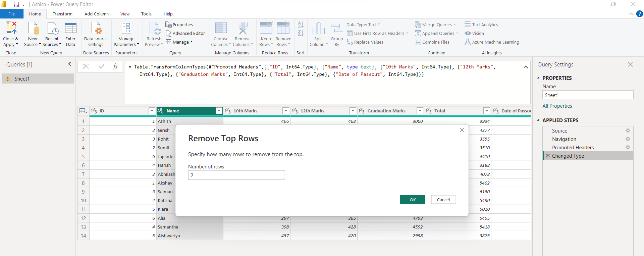Collapse the Queries pane
The image size is (644, 256).
[70, 64]
